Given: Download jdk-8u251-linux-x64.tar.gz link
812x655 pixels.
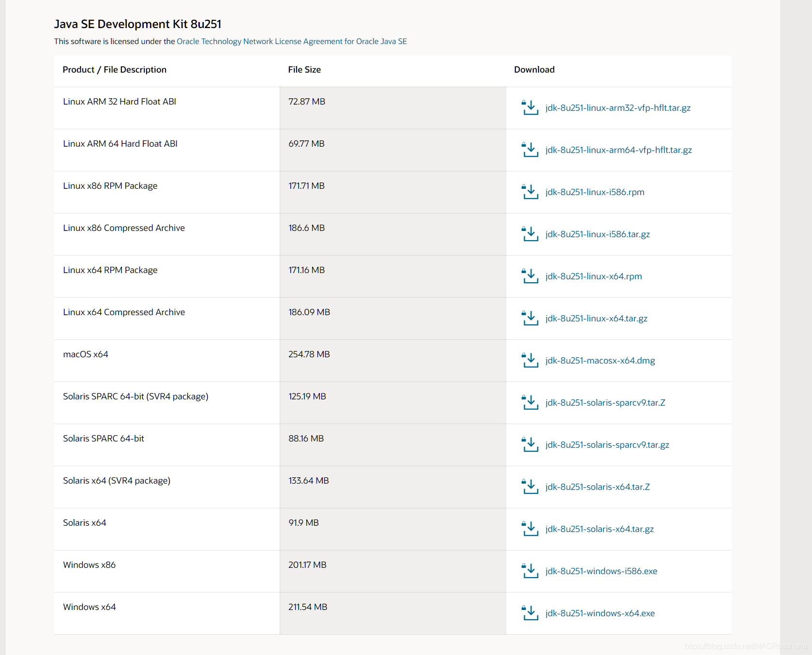Looking at the screenshot, I should pyautogui.click(x=596, y=319).
